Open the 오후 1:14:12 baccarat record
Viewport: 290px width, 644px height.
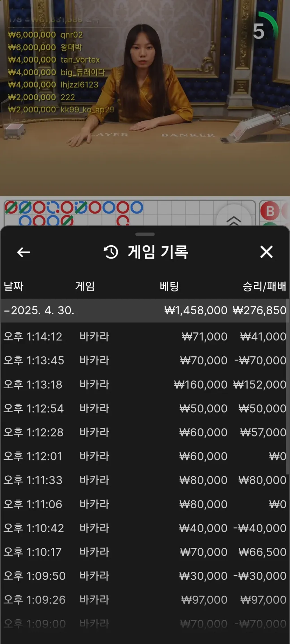coord(145,337)
